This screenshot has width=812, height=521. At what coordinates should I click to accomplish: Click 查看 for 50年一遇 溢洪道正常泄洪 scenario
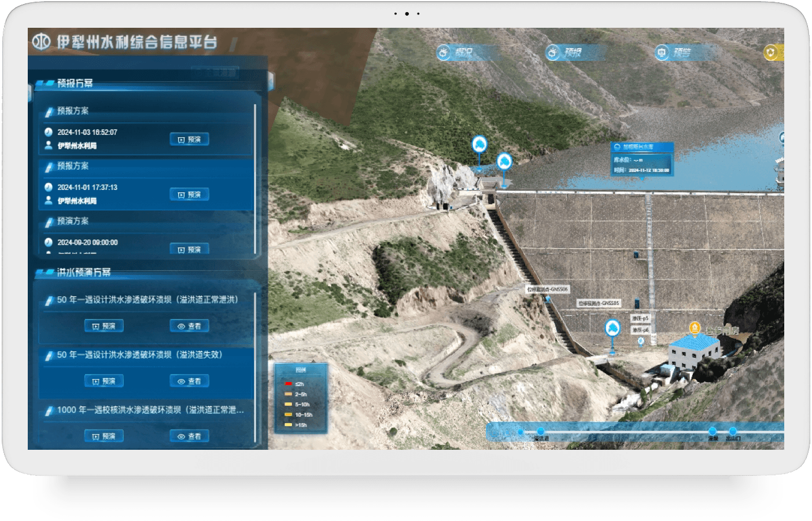pos(189,326)
